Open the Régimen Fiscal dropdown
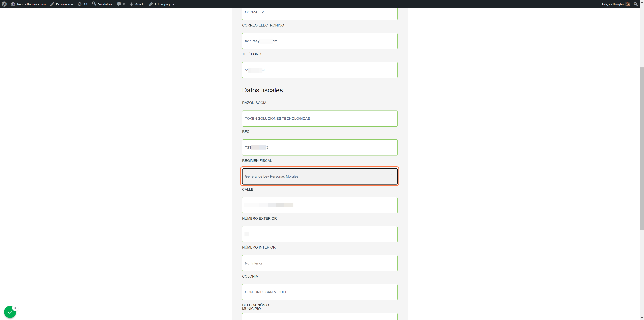This screenshot has width=644, height=320. 320,176
